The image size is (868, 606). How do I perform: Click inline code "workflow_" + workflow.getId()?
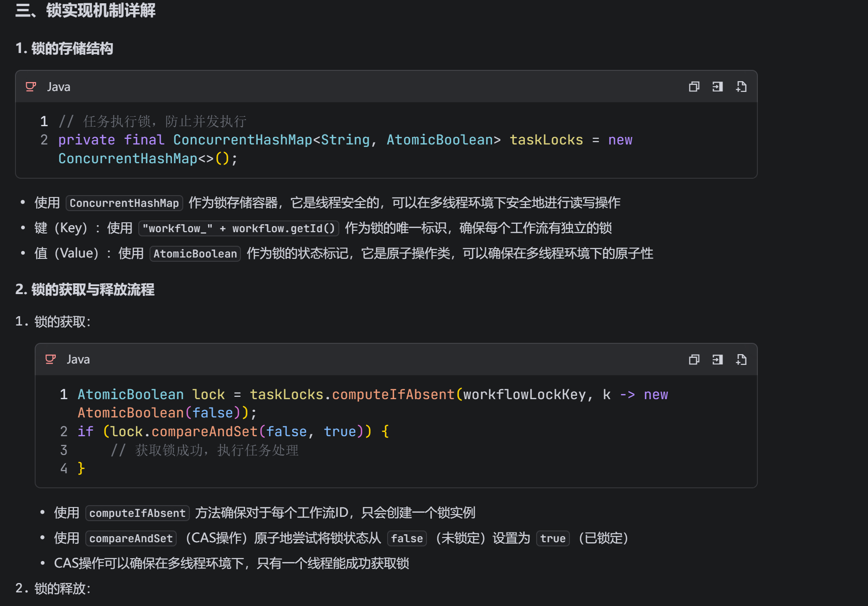[x=239, y=228]
